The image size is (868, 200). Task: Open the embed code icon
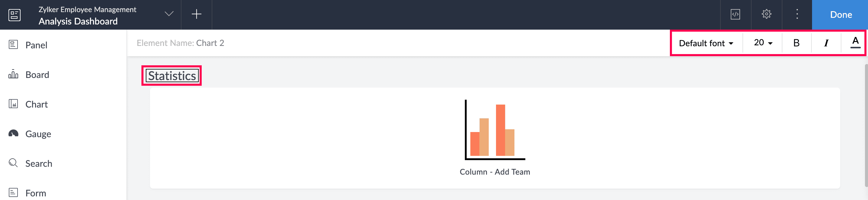[x=735, y=15]
